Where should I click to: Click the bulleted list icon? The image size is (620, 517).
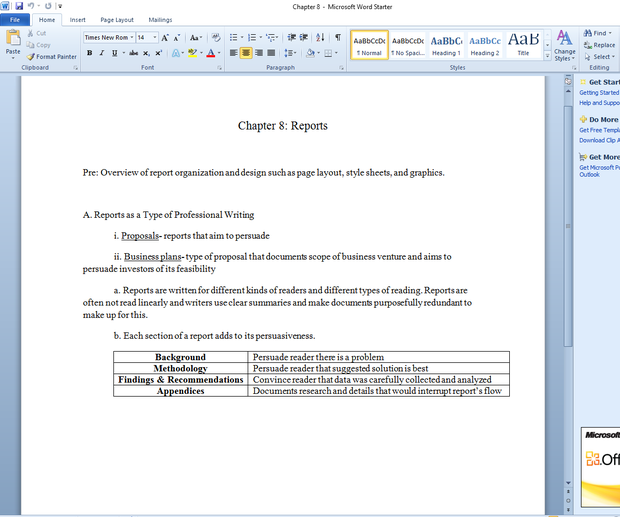(234, 38)
